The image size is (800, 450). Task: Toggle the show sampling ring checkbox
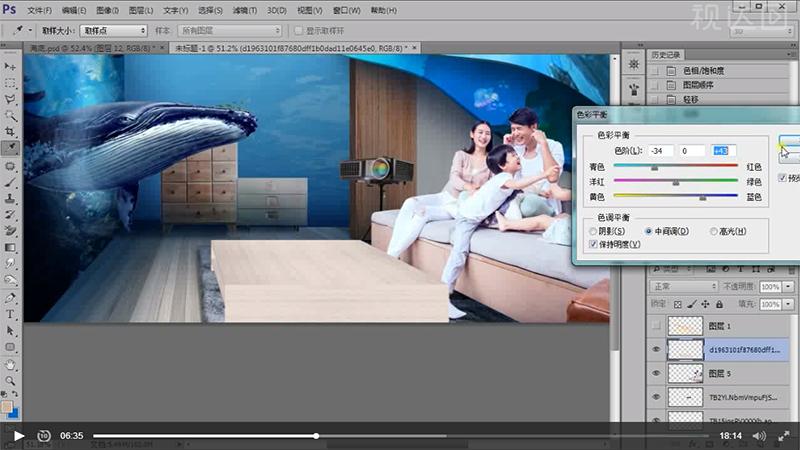pos(298,31)
